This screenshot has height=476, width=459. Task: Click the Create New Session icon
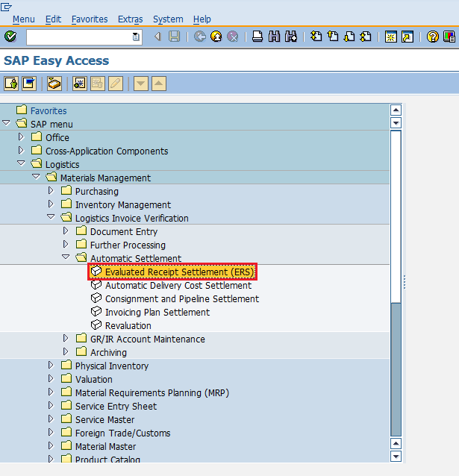(x=390, y=37)
